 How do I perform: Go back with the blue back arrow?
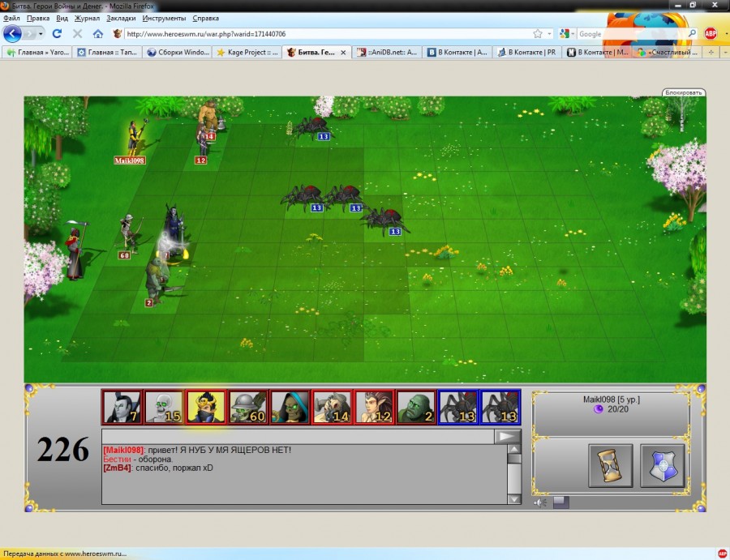point(12,34)
